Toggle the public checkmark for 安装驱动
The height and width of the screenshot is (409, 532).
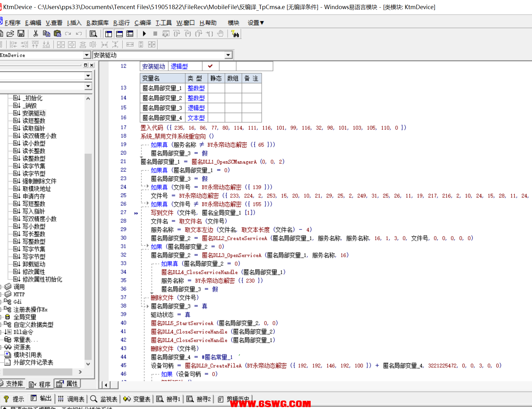(x=210, y=66)
